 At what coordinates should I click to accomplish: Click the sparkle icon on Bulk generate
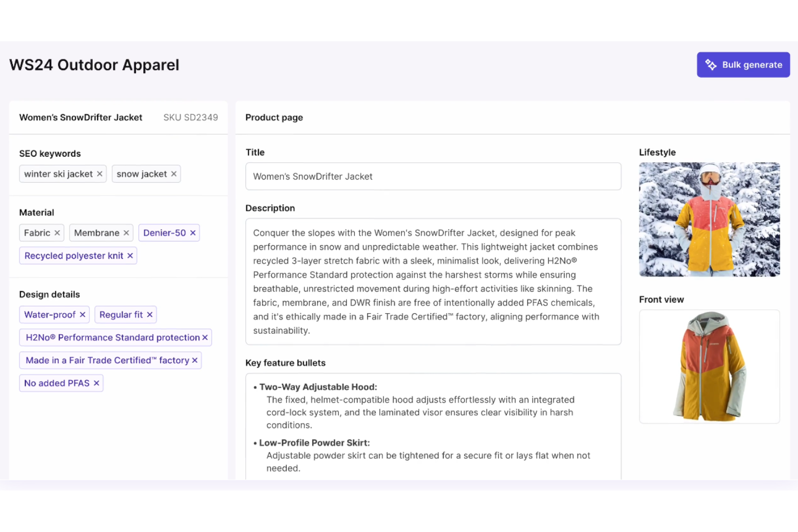click(711, 64)
